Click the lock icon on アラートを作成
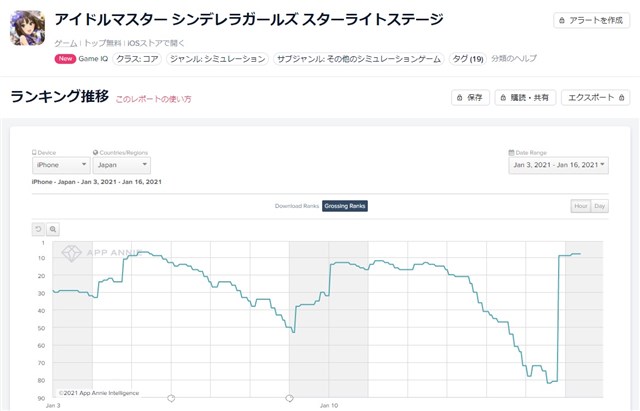Viewport: 640px width, 411px height. 562,20
